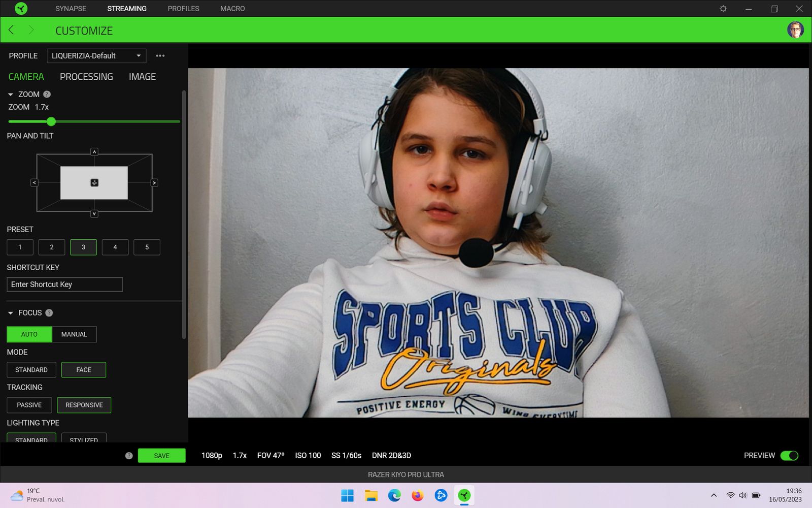The width and height of the screenshot is (812, 508).
Task: Set focus to Auto
Action: point(29,334)
